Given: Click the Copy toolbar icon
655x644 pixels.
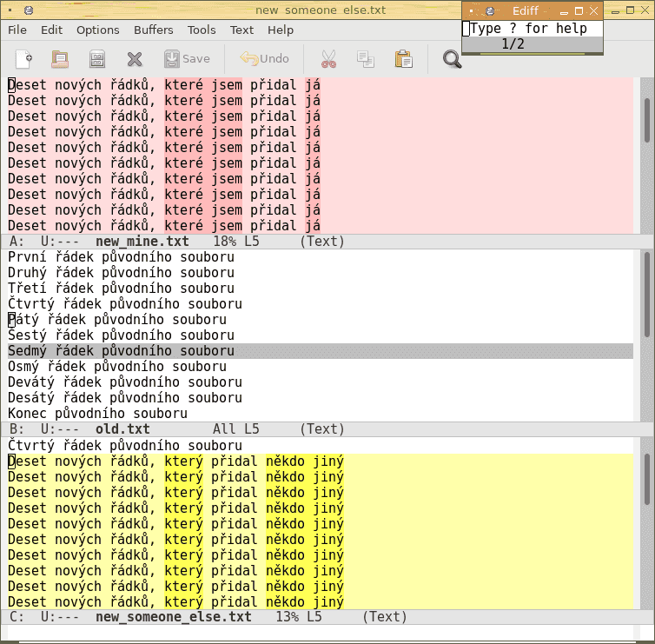Looking at the screenshot, I should click(366, 59).
